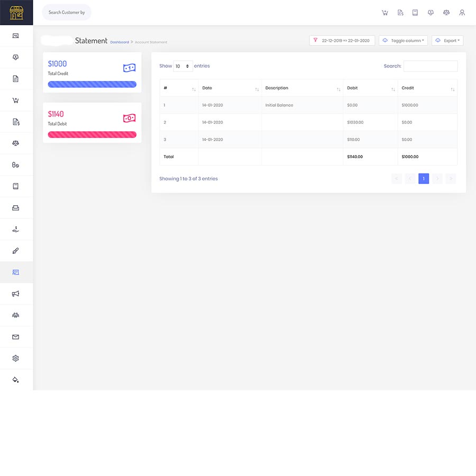Focus the table Search input field
Viewport: 476px width, 476px height.
click(430, 66)
